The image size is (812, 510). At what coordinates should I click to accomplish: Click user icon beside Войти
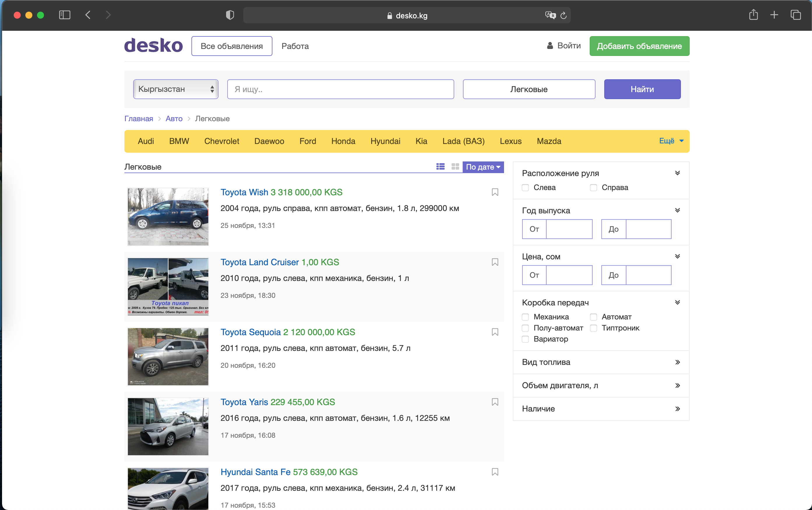(x=550, y=45)
